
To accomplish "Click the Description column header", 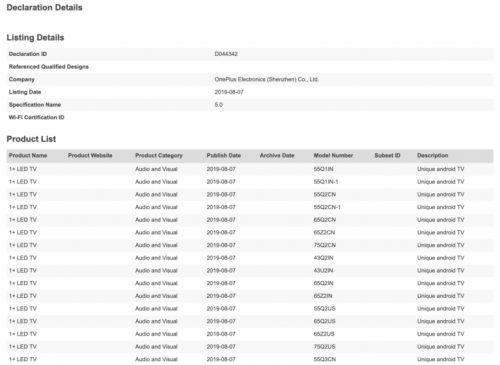I will [x=432, y=155].
